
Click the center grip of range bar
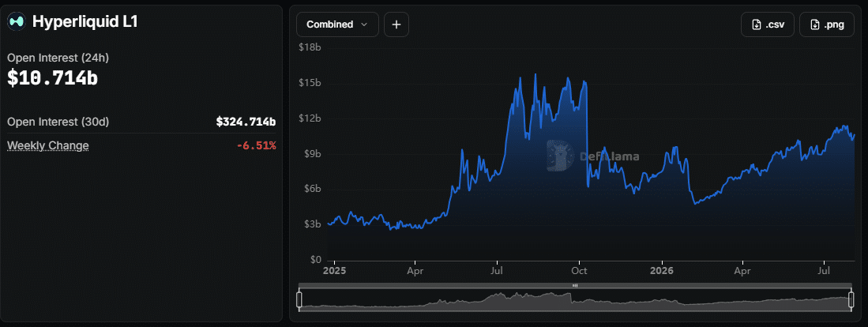(x=575, y=285)
